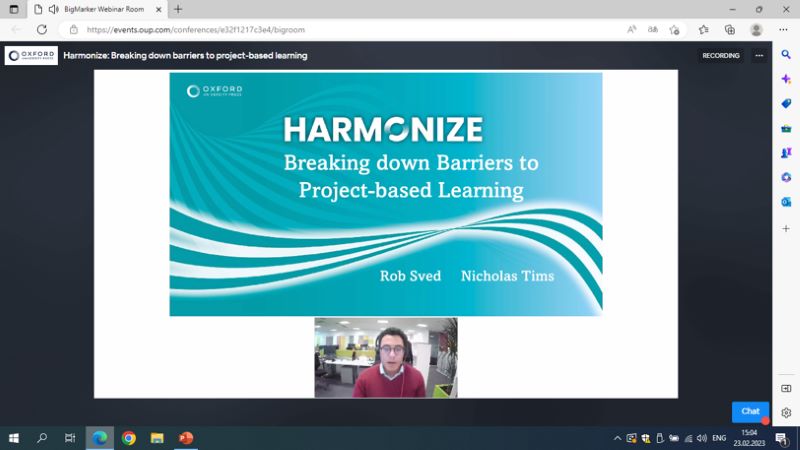Toggle the sidebar visibility icon

pos(786,388)
